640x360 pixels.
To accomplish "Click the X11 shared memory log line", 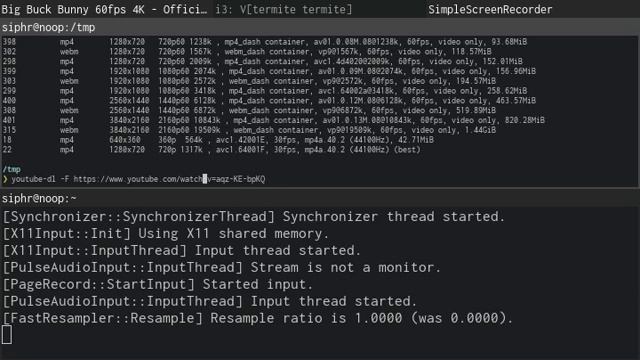I will click(x=166, y=234).
